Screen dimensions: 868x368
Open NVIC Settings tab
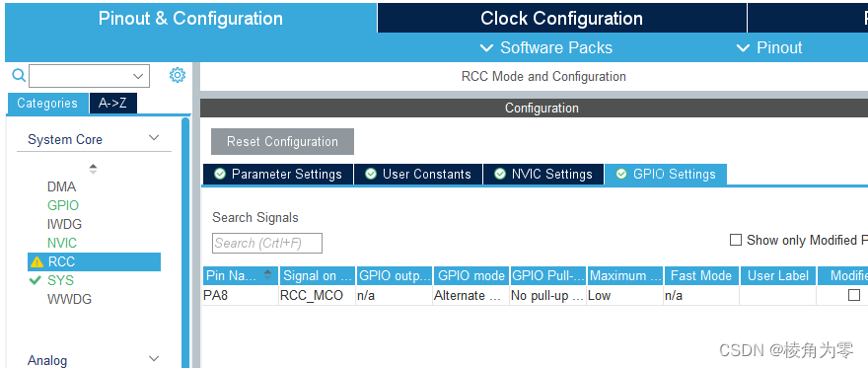click(543, 175)
